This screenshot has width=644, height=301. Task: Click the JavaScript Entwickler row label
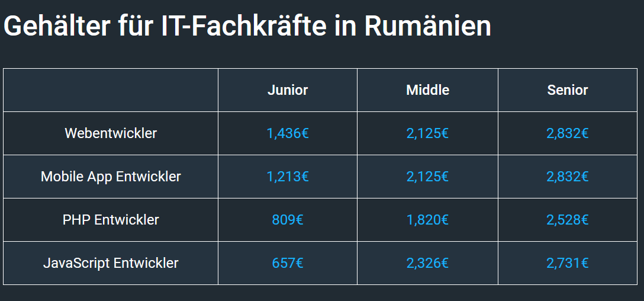pyautogui.click(x=111, y=262)
